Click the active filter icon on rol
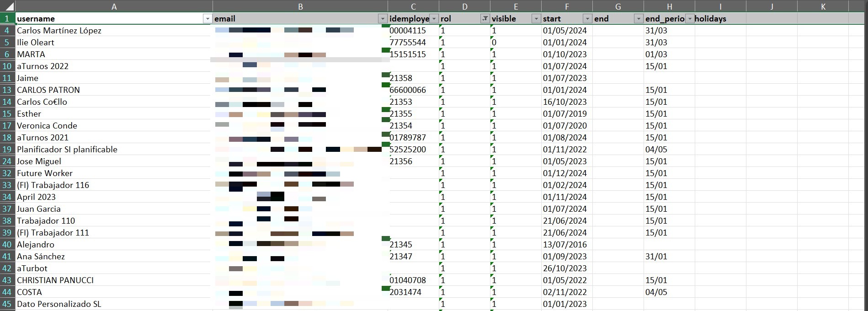 [x=485, y=19]
